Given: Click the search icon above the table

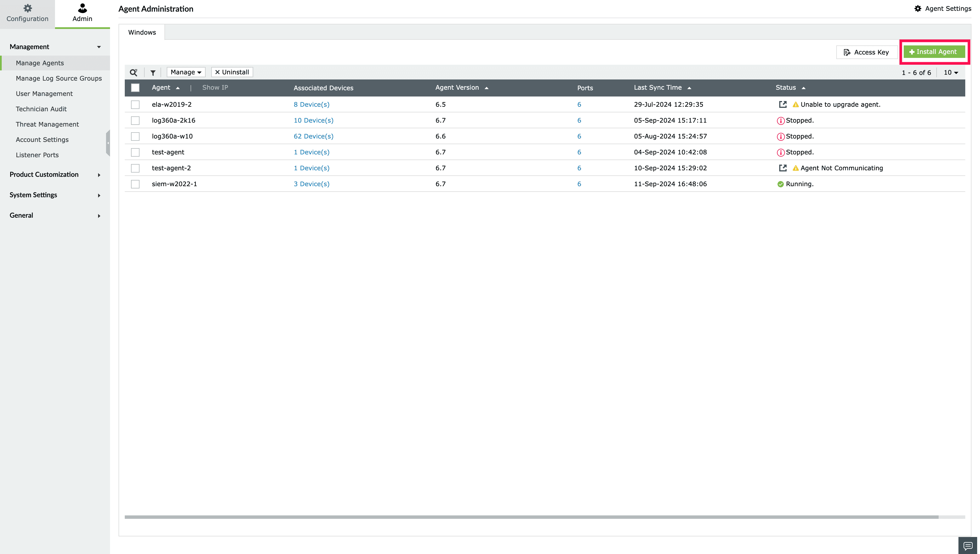Looking at the screenshot, I should 134,72.
